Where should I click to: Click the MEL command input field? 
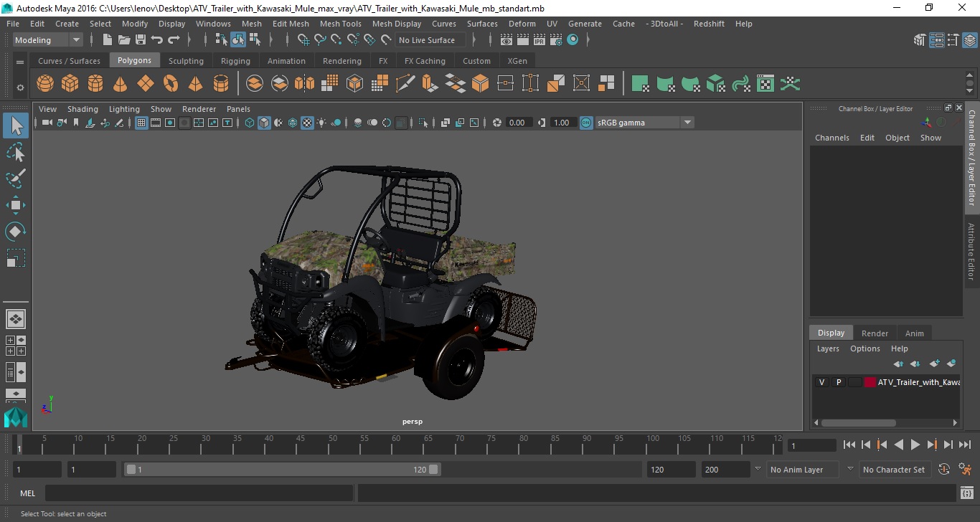pyautogui.click(x=199, y=493)
